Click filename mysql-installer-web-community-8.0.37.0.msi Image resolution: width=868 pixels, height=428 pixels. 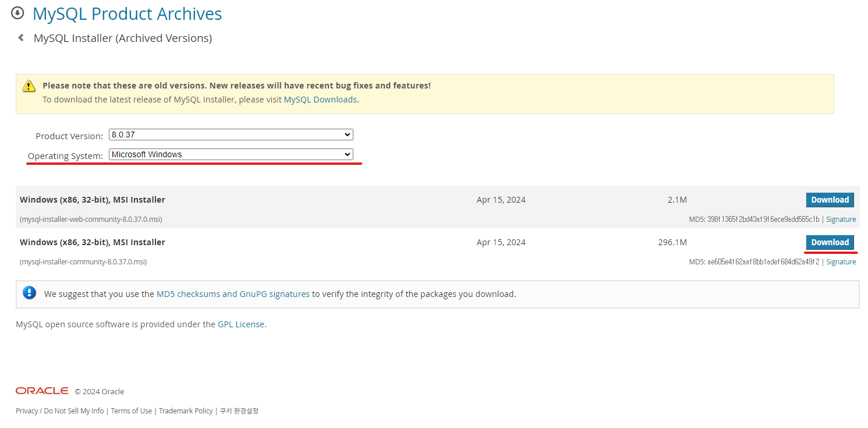tap(91, 220)
